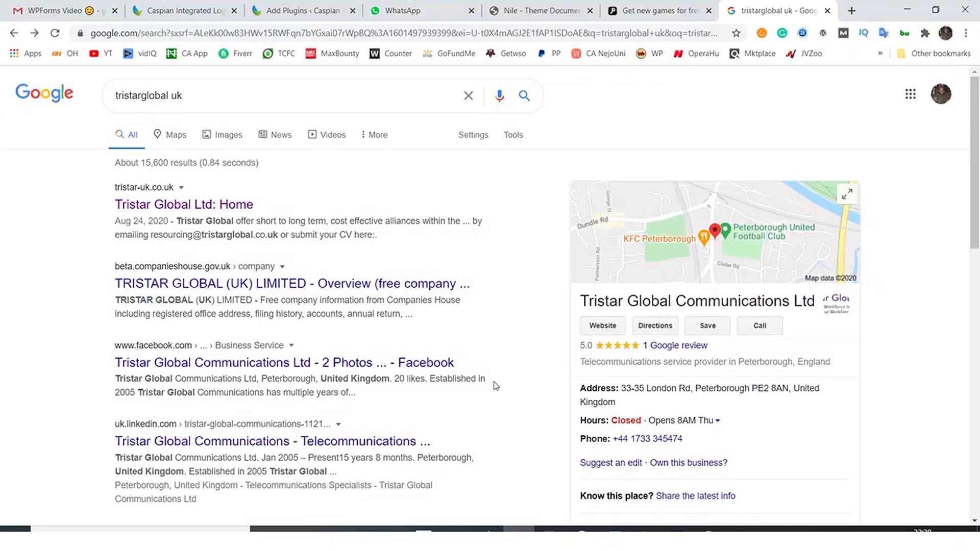This screenshot has height=551, width=980.
Task: Open More search categories menu
Action: 374,135
